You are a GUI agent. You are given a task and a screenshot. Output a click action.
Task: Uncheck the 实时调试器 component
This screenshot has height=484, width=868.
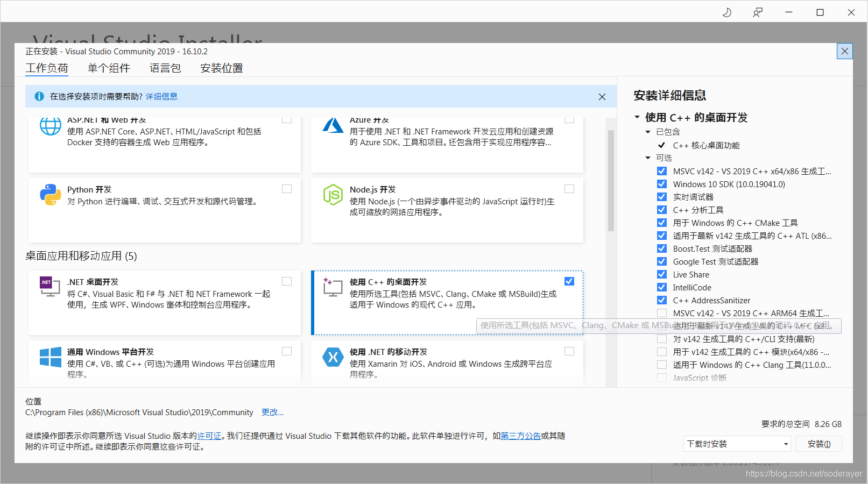pos(662,197)
